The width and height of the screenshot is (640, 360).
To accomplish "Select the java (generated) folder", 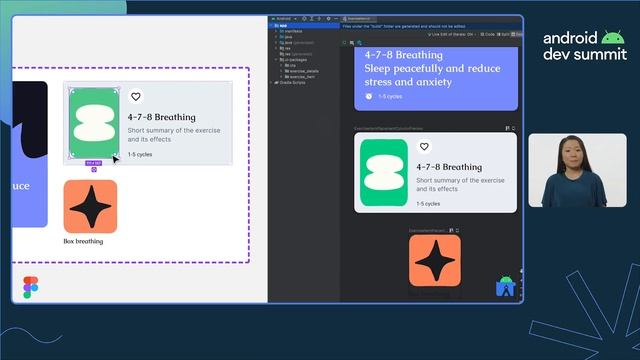I will coord(297,42).
